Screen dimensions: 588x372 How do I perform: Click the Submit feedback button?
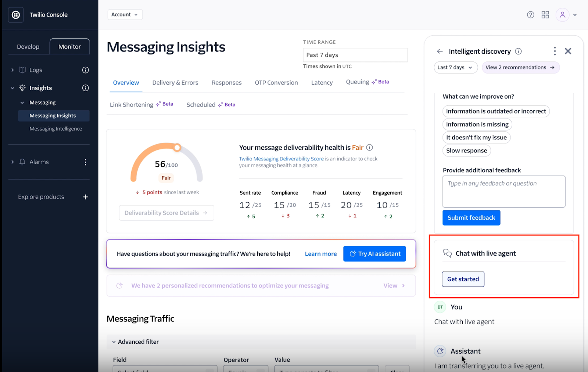click(x=472, y=218)
